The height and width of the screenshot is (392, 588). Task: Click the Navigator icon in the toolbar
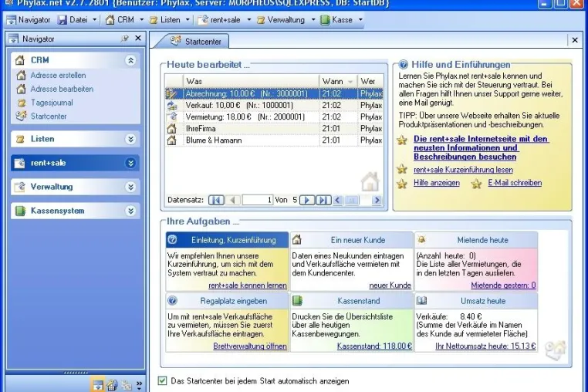[x=12, y=20]
